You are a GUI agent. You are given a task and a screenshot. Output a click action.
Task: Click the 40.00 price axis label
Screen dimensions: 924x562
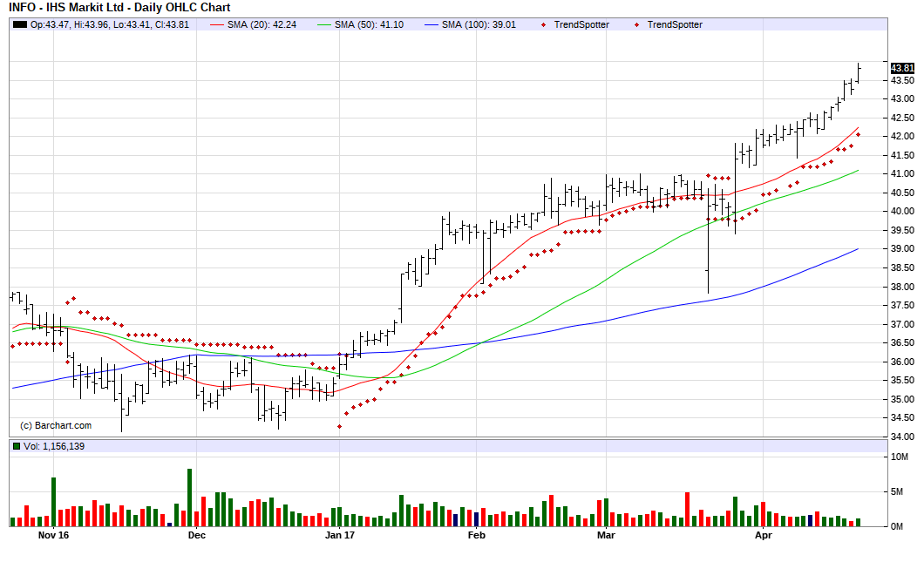click(x=903, y=212)
